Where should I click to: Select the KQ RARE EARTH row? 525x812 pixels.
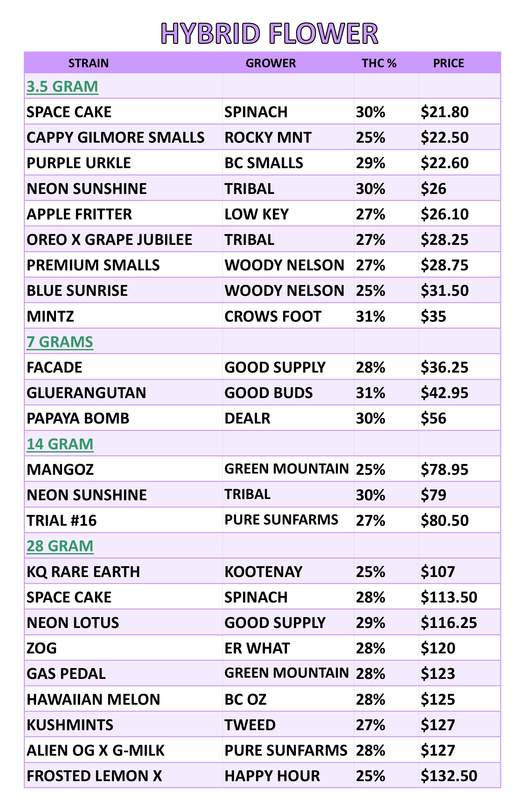pos(262,572)
